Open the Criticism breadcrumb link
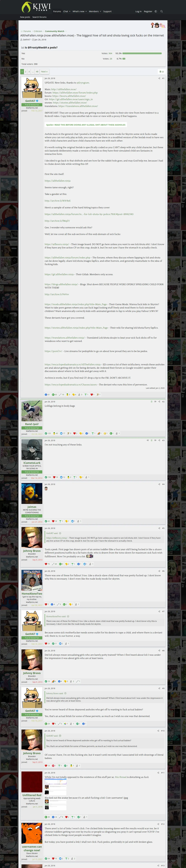 (x=38, y=31)
